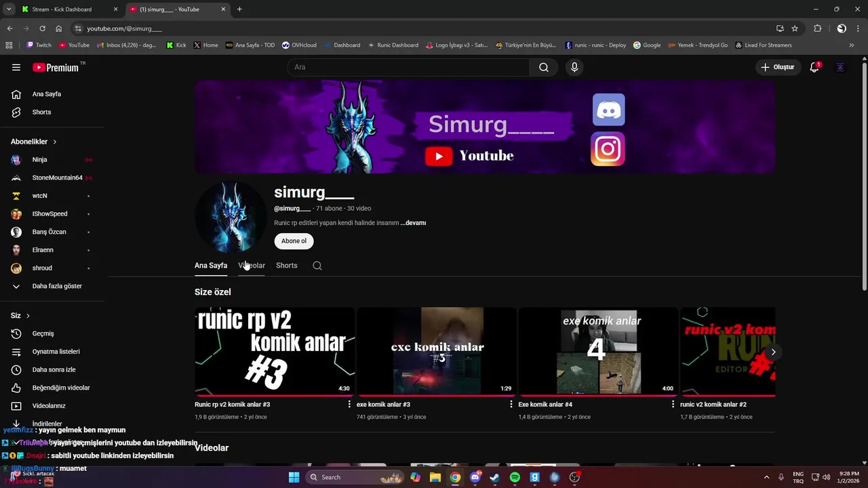The height and width of the screenshot is (488, 868).
Task: Expand the Siz section chevron
Action: (x=28, y=316)
